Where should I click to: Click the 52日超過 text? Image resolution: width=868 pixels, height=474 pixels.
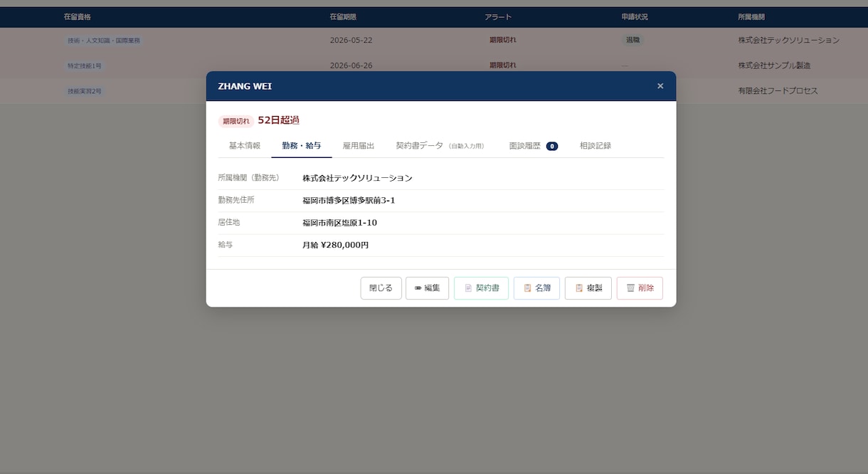click(278, 120)
